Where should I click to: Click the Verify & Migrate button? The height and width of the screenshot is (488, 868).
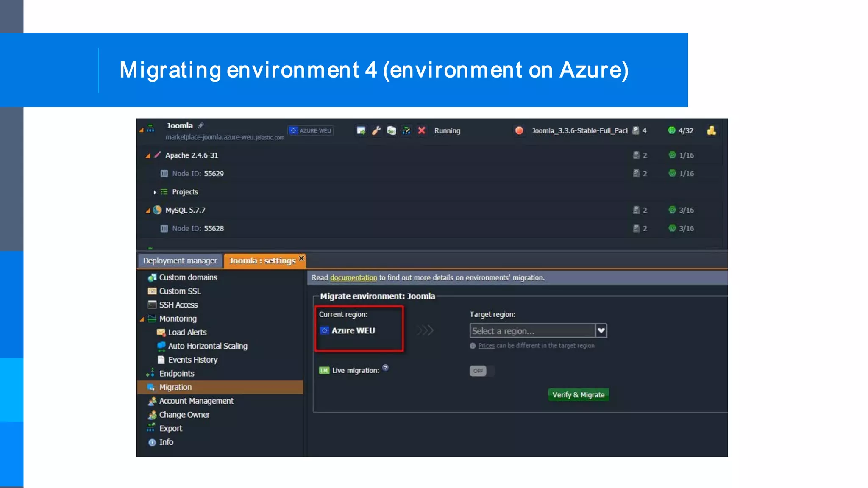578,395
